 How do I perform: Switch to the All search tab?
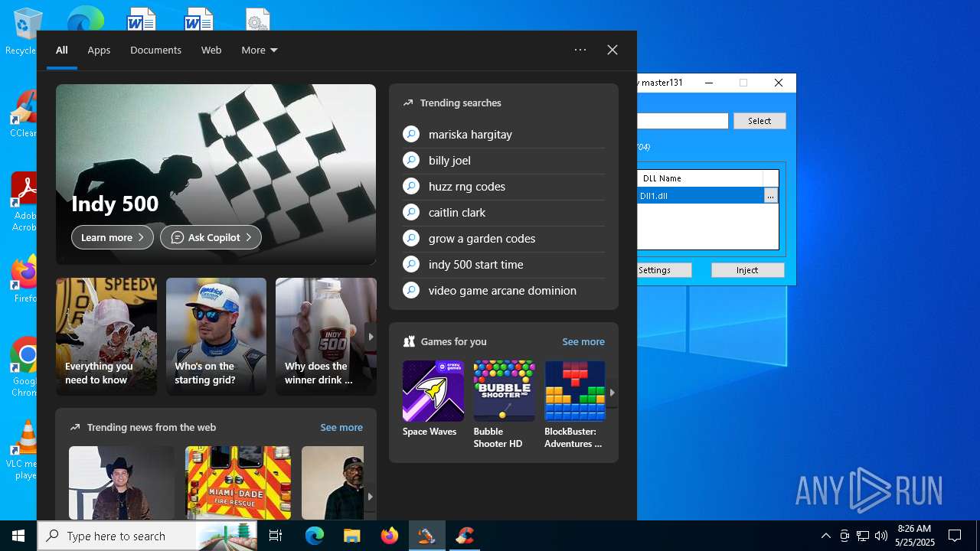point(62,50)
